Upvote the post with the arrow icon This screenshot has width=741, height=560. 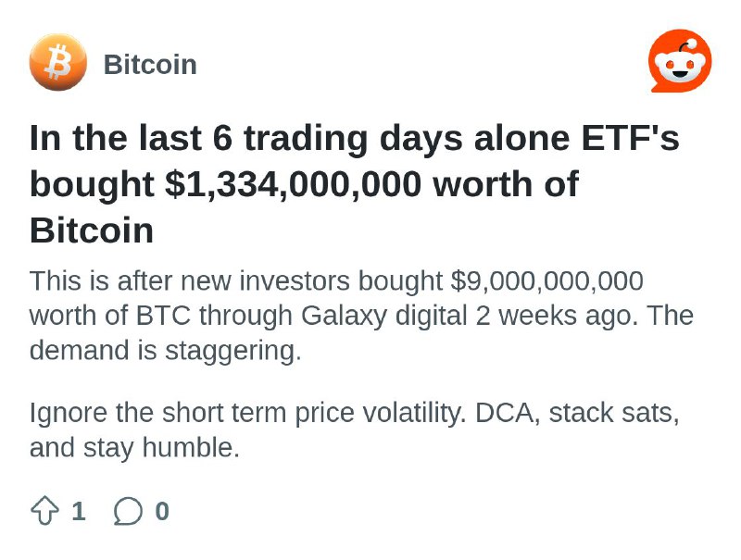click(44, 510)
